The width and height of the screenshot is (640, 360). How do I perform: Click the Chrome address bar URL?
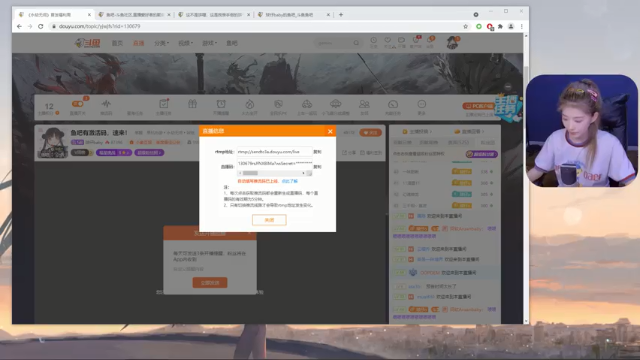point(99,26)
